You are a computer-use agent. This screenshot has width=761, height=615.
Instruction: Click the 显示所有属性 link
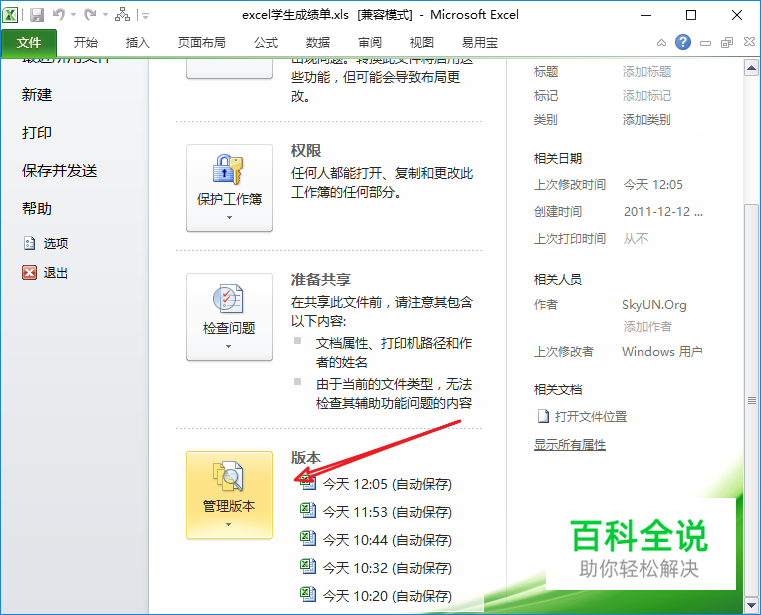570,445
